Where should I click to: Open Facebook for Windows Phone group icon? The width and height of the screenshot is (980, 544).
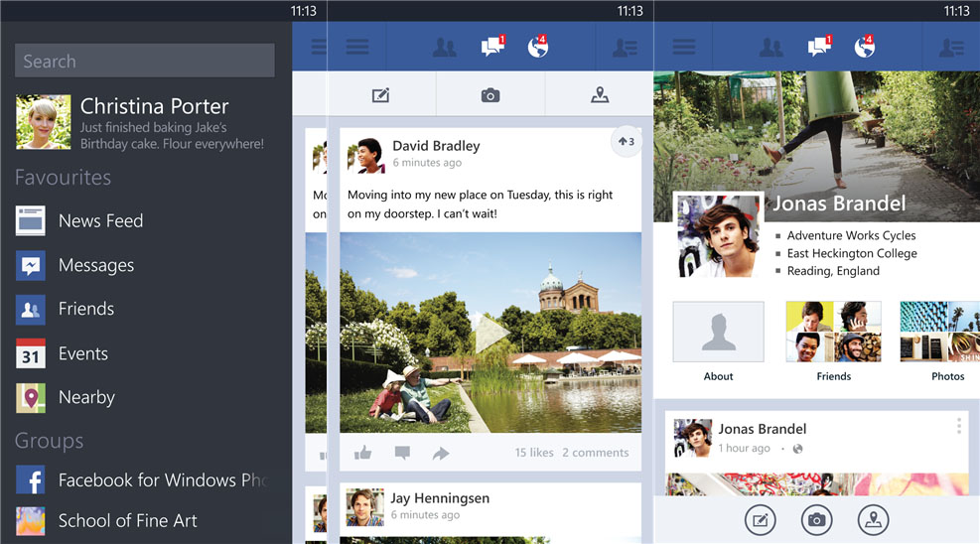(31, 480)
